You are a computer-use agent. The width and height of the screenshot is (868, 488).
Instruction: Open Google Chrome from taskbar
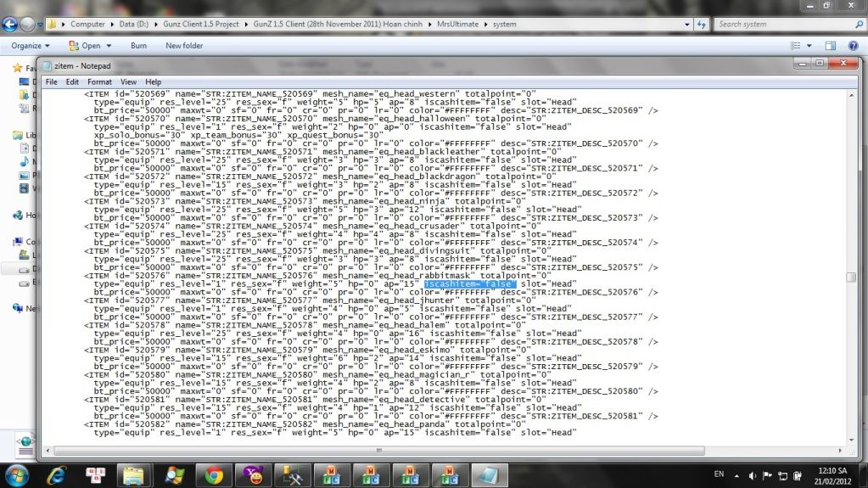(214, 474)
